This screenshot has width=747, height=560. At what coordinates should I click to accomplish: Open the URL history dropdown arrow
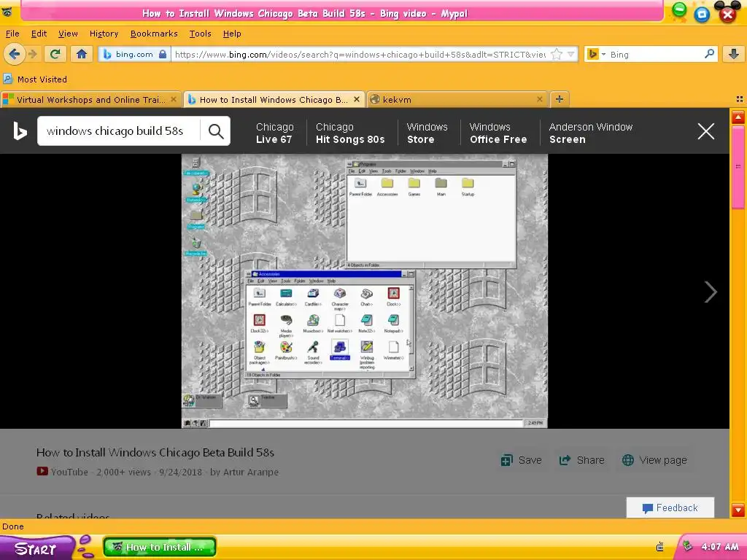click(570, 54)
